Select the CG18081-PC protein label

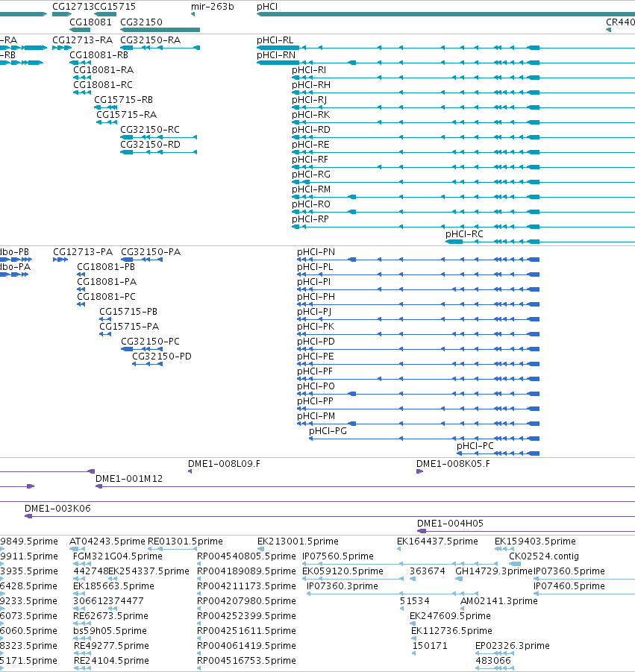coord(107,297)
